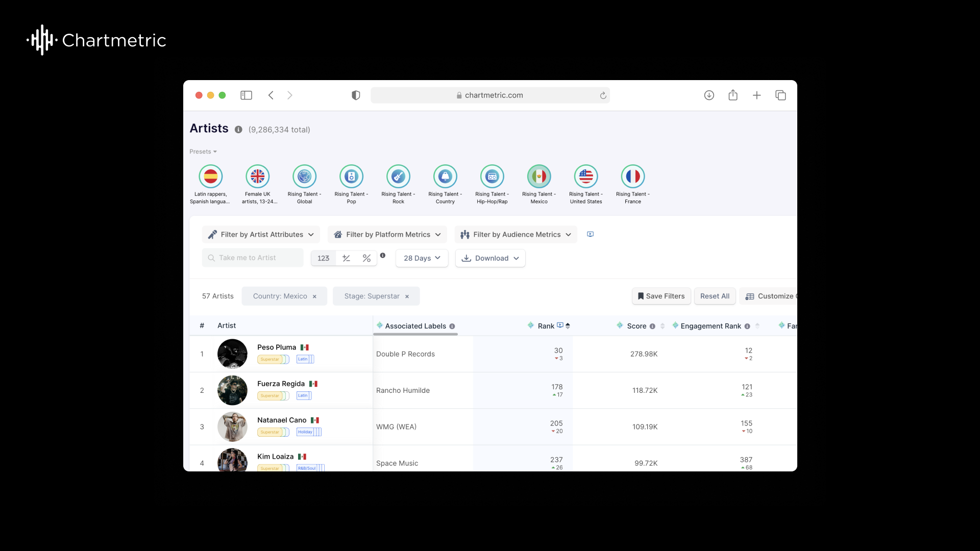Open Filter by Artist Attributes dropdown

click(261, 235)
